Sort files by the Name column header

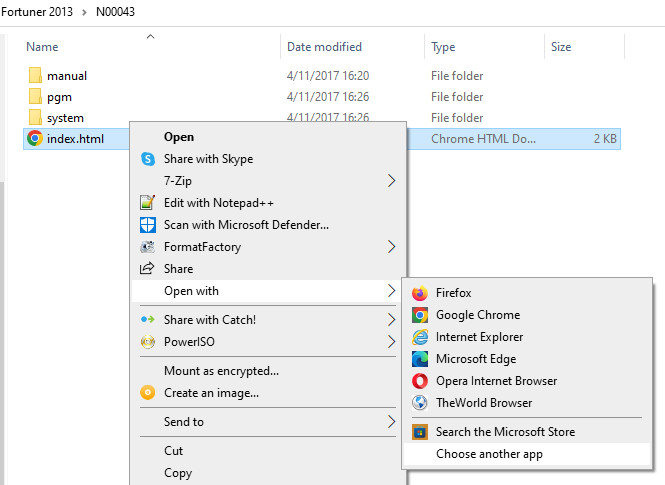42,47
